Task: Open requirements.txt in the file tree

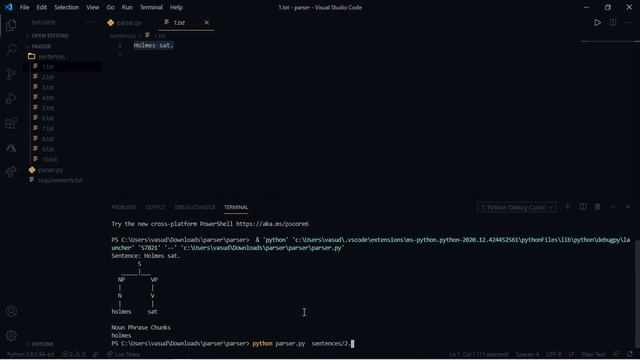Action: coord(60,180)
